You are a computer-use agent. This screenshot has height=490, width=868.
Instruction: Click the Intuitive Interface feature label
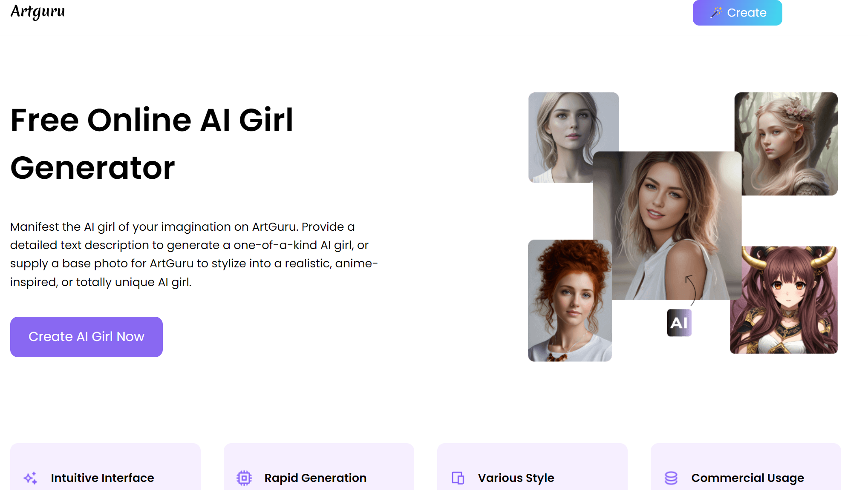(x=102, y=478)
